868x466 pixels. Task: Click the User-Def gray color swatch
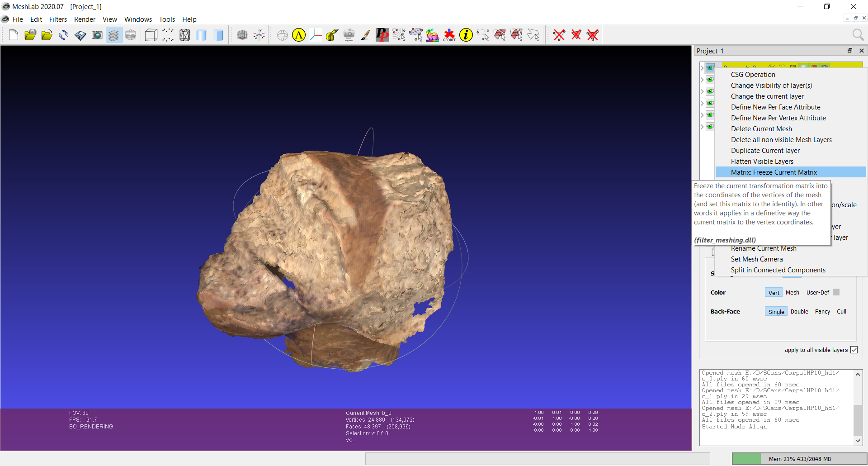[x=836, y=292]
